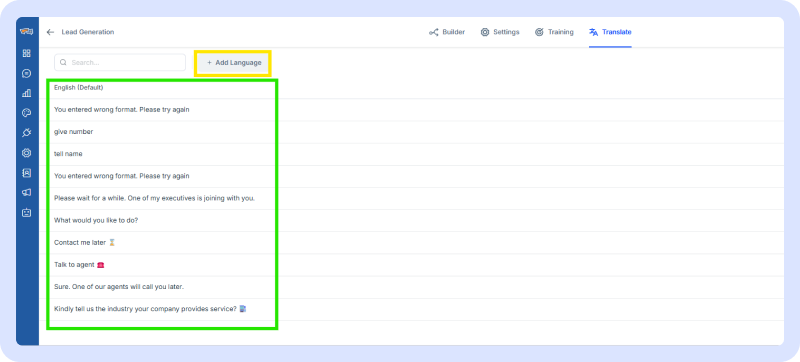
Task: Open the dashboard grid icon in sidebar
Action: point(27,53)
